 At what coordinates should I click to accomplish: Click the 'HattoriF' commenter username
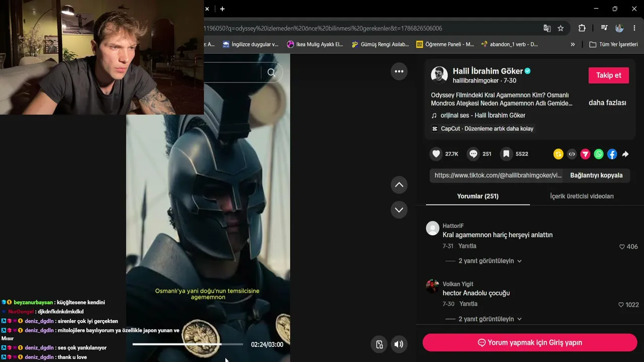click(453, 226)
